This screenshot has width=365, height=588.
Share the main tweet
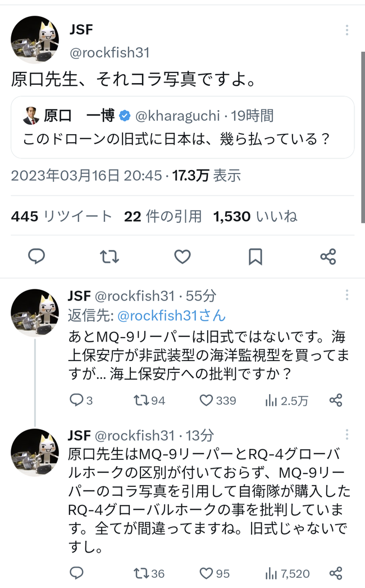point(328,257)
